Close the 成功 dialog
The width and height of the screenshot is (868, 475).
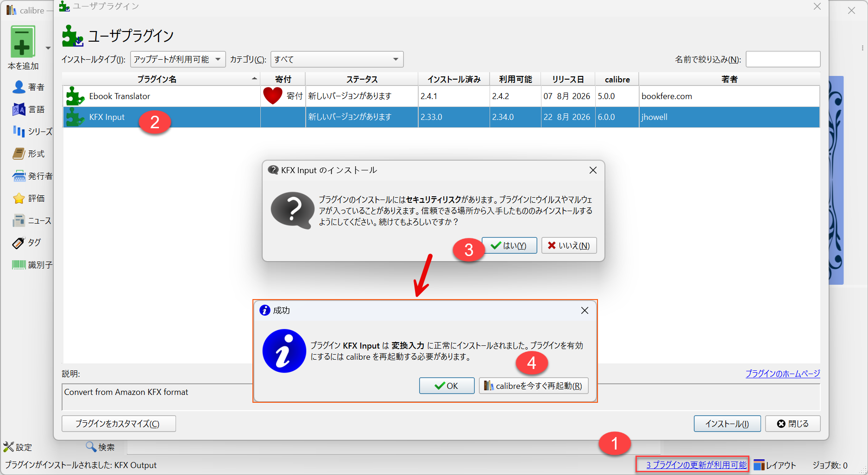585,310
